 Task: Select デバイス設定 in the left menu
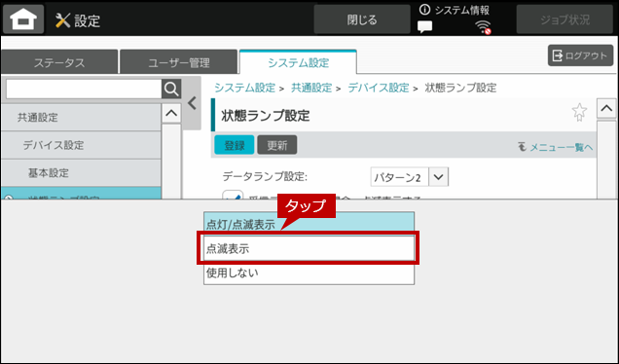point(81,145)
